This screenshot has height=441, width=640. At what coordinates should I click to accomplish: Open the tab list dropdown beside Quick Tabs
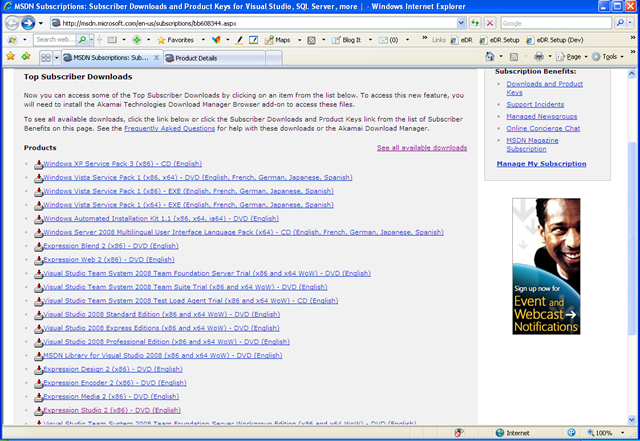[x=57, y=58]
